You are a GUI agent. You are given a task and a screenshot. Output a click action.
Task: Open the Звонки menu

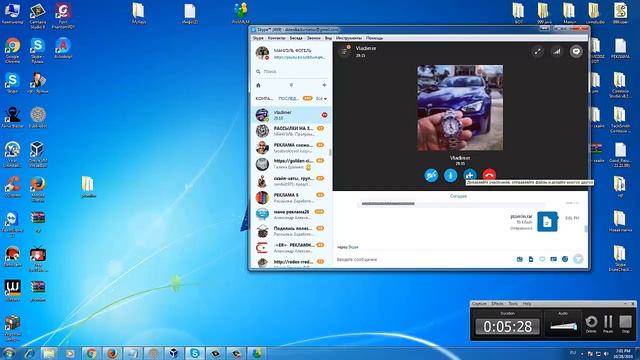tap(313, 38)
